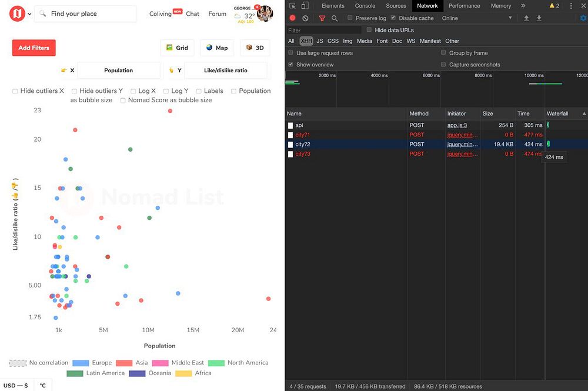The height and width of the screenshot is (391, 588).
Task: Switch to the Console tab
Action: (x=365, y=6)
